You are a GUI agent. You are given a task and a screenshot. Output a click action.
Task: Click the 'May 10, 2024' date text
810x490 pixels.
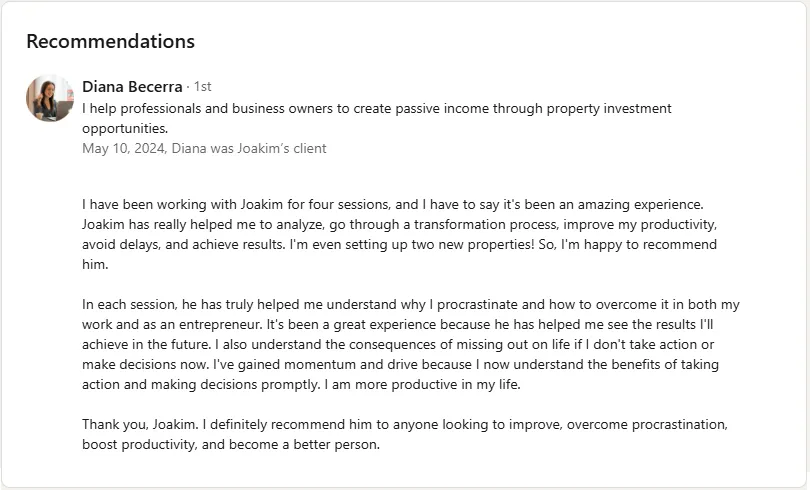123,149
